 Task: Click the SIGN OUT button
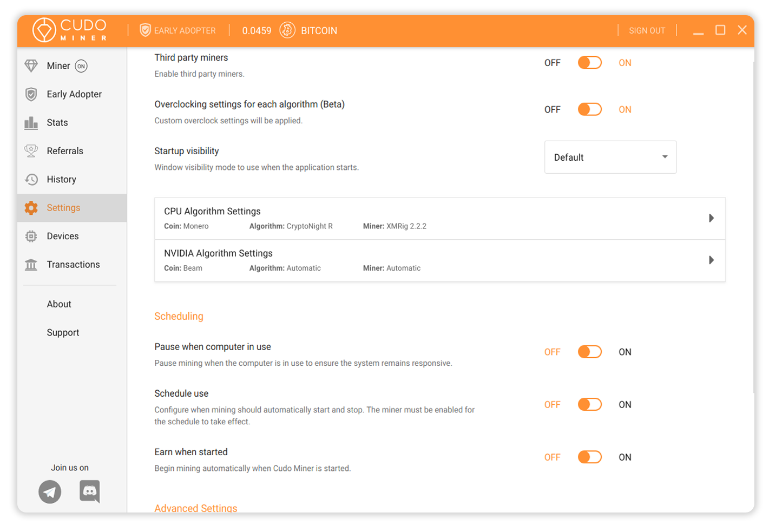coord(647,31)
